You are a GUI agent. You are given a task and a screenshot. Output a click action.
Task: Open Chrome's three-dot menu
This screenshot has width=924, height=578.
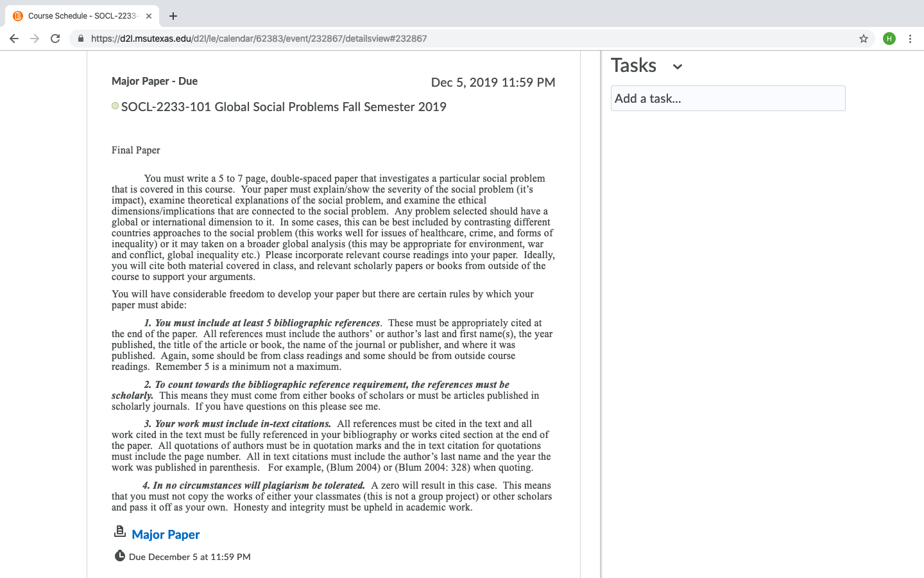[x=910, y=39]
